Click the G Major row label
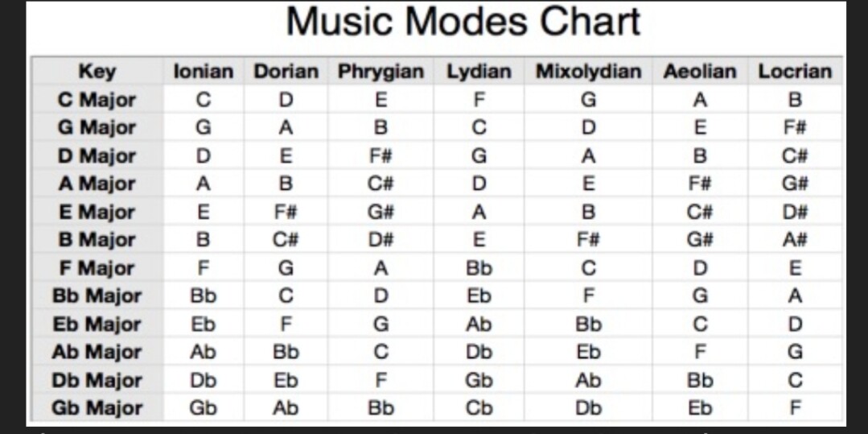868x434 pixels. [x=97, y=127]
